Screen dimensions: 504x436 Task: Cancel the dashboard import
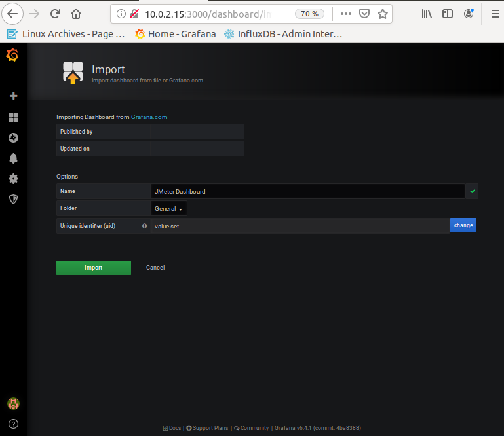155,268
